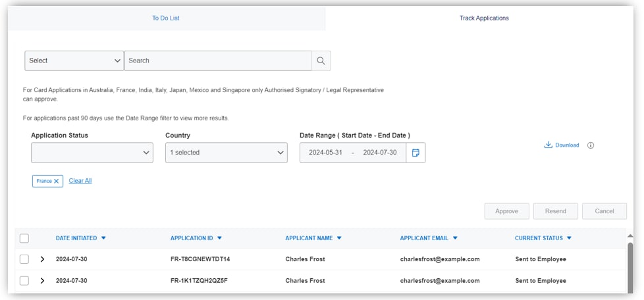The width and height of the screenshot is (644, 300).
Task: Focus the Search input field
Action: (218, 61)
